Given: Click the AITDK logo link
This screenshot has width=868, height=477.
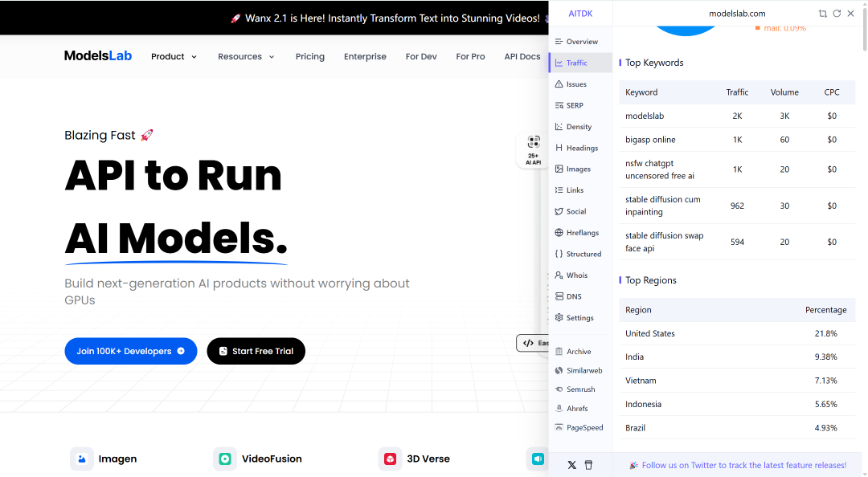Looking at the screenshot, I should tap(580, 14).
